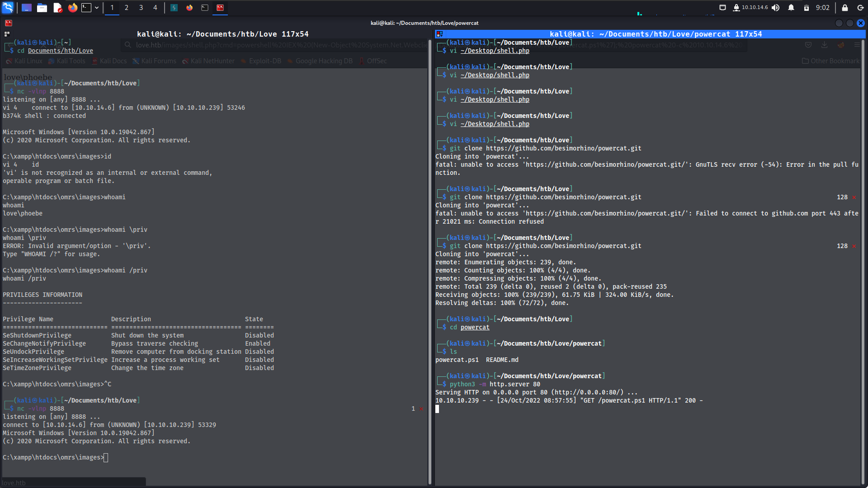Click left pane title ~/Documents/htb/Love 117x54
868x488 pixels.
222,34
